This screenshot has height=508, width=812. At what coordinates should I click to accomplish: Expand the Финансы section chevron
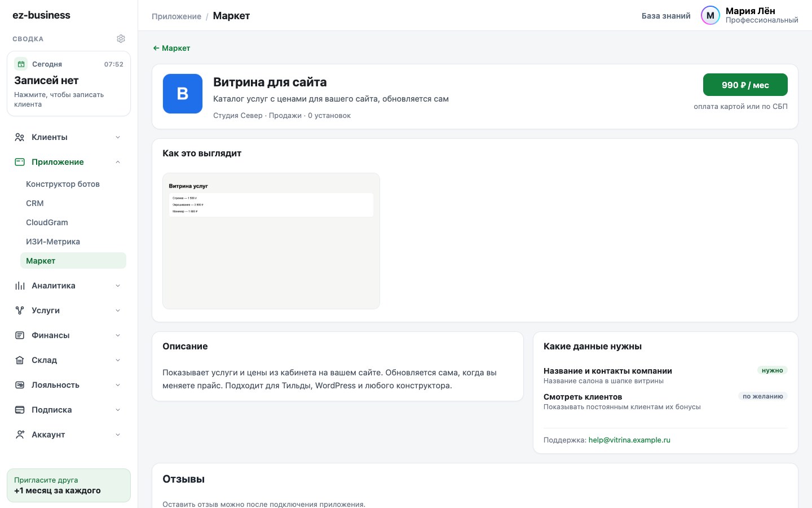click(x=118, y=335)
